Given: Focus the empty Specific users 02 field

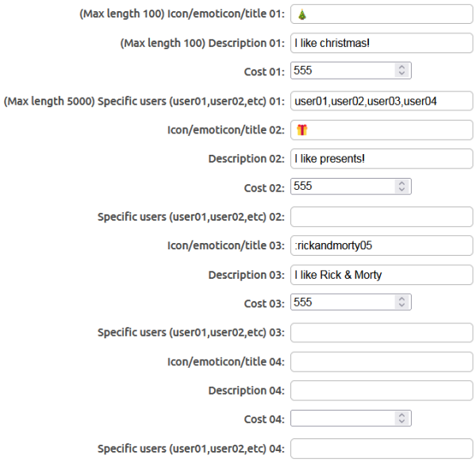Looking at the screenshot, I should click(x=382, y=216).
